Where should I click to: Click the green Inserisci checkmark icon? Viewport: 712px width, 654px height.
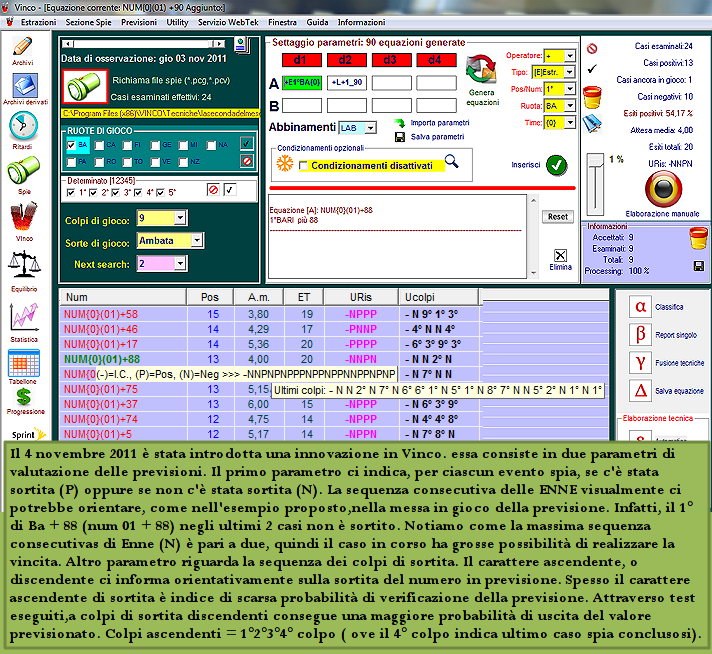click(556, 165)
